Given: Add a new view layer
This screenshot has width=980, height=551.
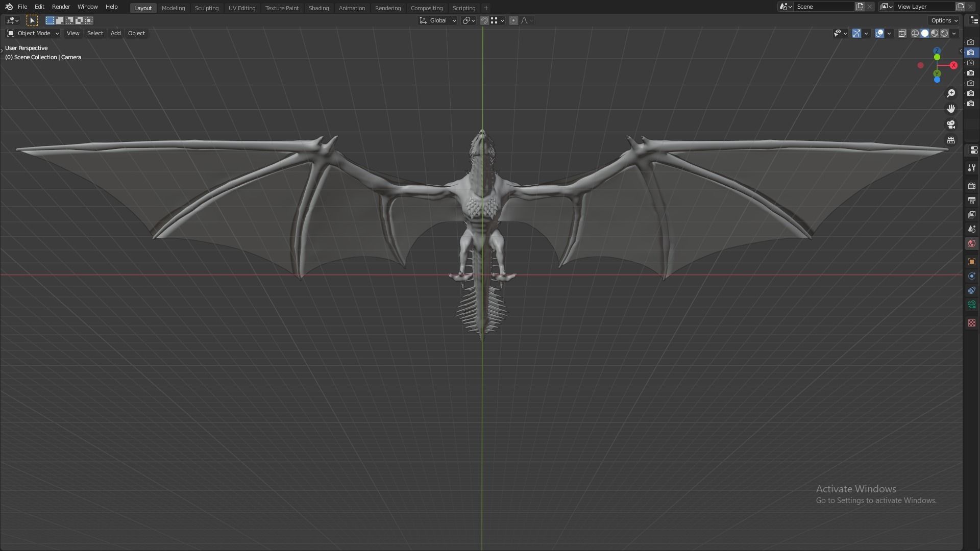Looking at the screenshot, I should [x=960, y=7].
